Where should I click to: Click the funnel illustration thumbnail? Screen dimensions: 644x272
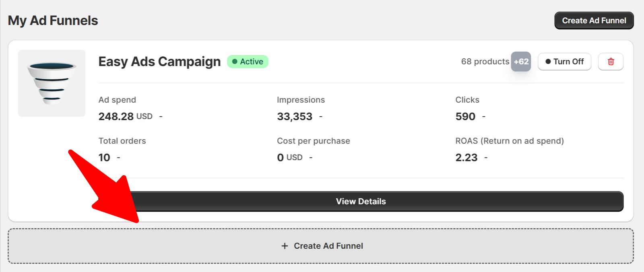click(x=52, y=83)
